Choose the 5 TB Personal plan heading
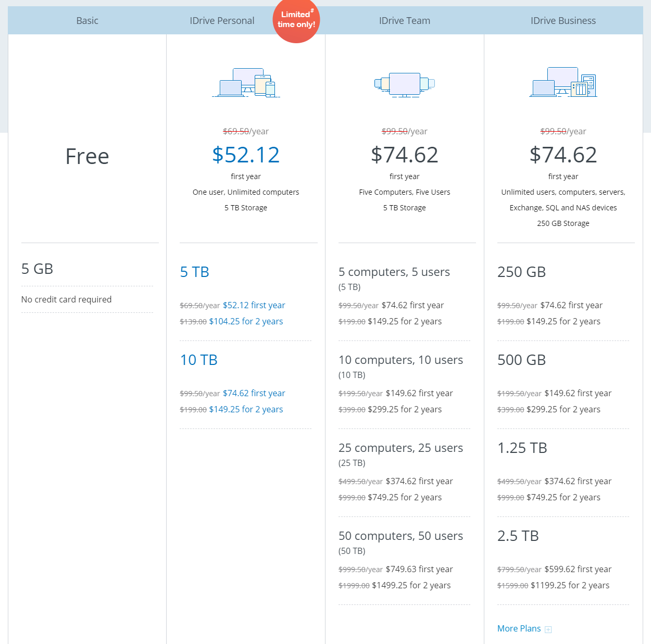Viewport: 651px width, 644px height. pyautogui.click(x=194, y=272)
